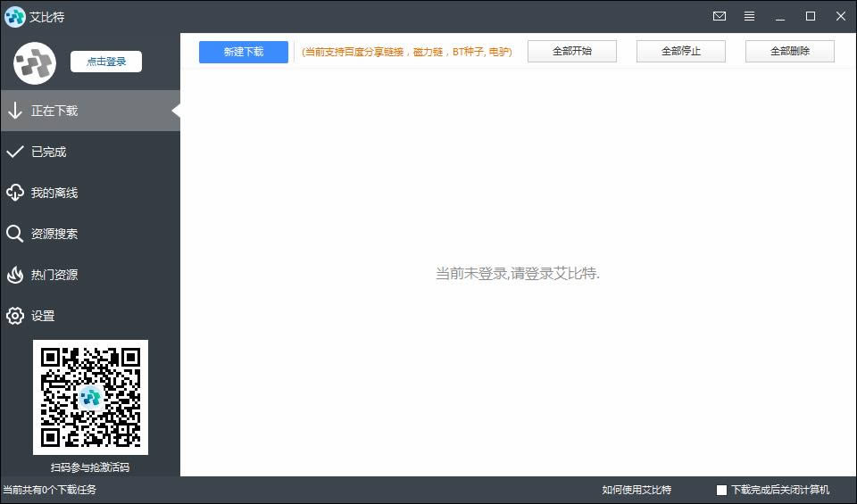Click the down-arrow downloading icon in sidebar
857x504 pixels.
[14, 111]
